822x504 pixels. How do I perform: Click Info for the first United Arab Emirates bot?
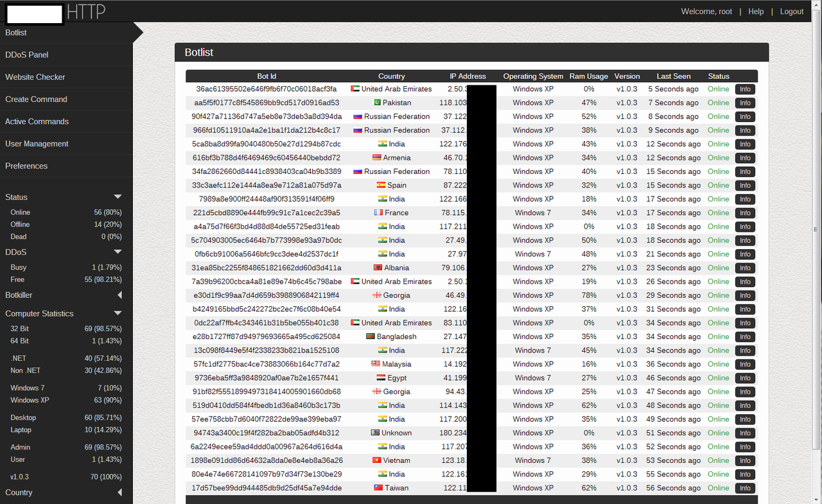click(x=744, y=89)
